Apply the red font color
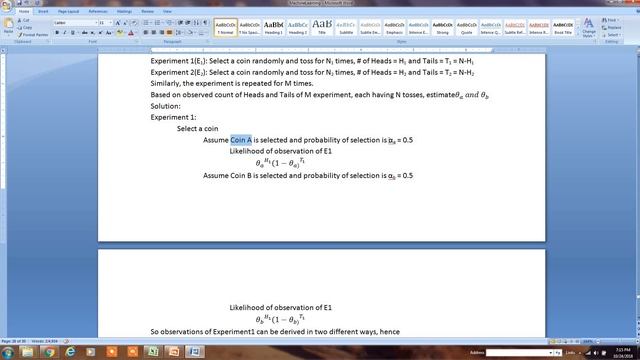Image resolution: width=640 pixels, height=360 pixels. (x=131, y=33)
